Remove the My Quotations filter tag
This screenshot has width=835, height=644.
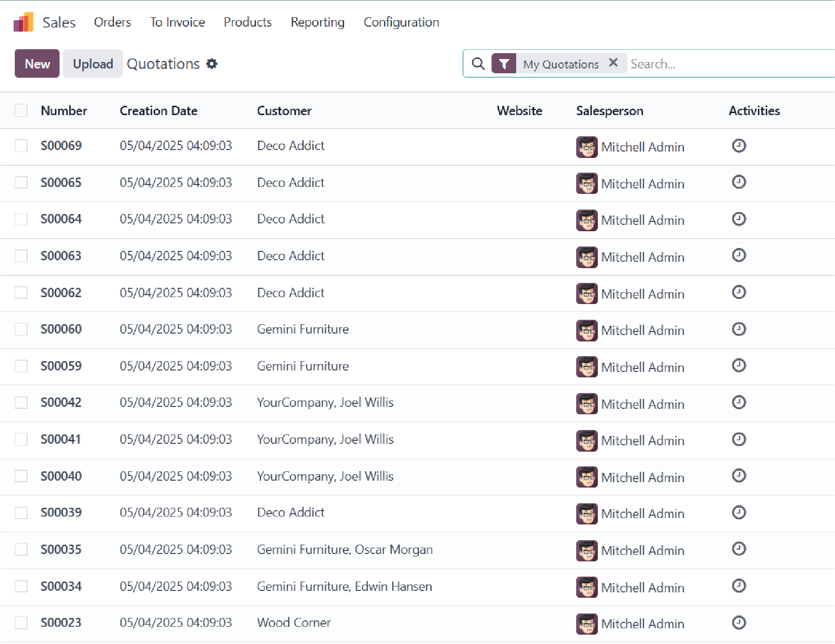[x=613, y=63]
